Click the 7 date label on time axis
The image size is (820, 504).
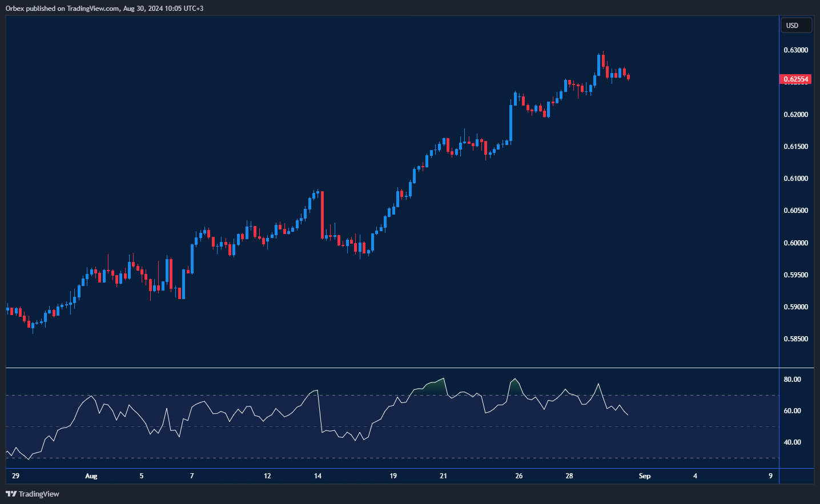[192, 476]
